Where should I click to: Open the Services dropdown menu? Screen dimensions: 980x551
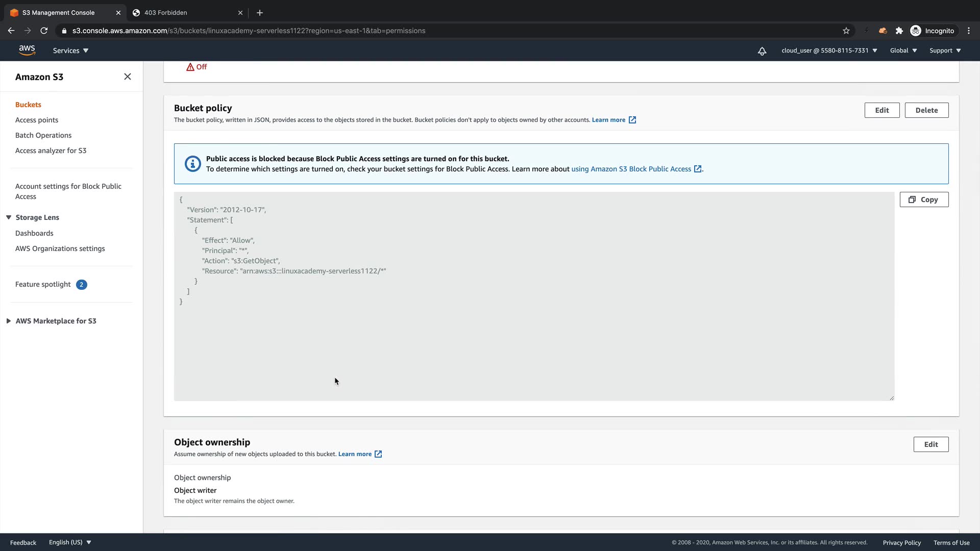70,51
